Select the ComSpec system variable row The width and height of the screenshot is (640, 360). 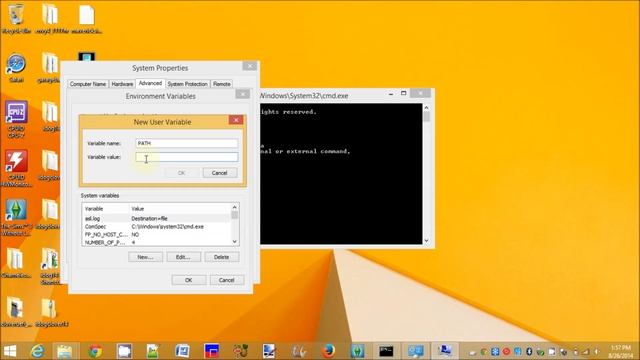(x=156, y=227)
